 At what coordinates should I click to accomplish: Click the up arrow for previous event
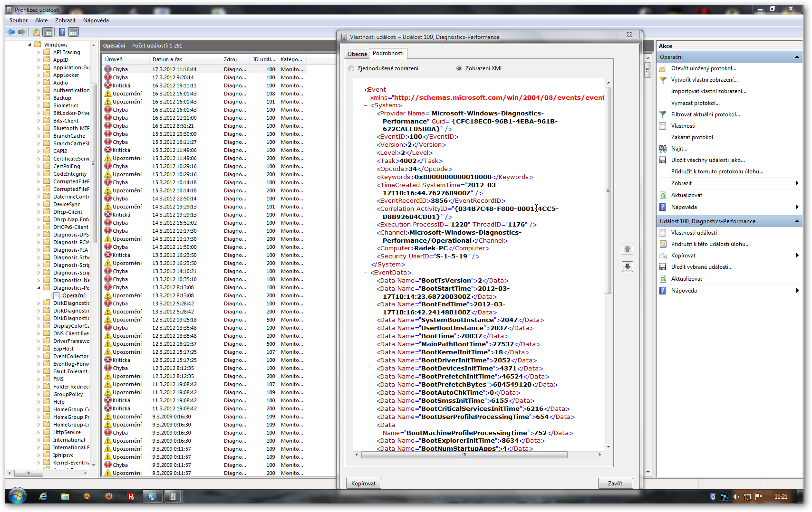[628, 249]
